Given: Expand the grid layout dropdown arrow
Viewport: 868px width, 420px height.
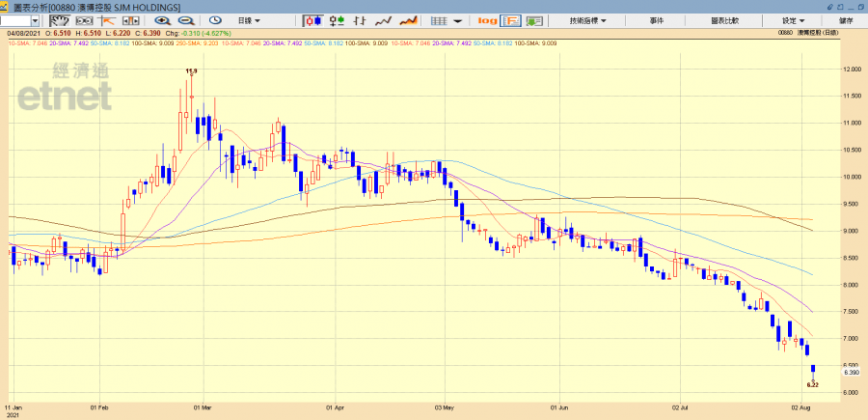Looking at the screenshot, I should pos(456,20).
